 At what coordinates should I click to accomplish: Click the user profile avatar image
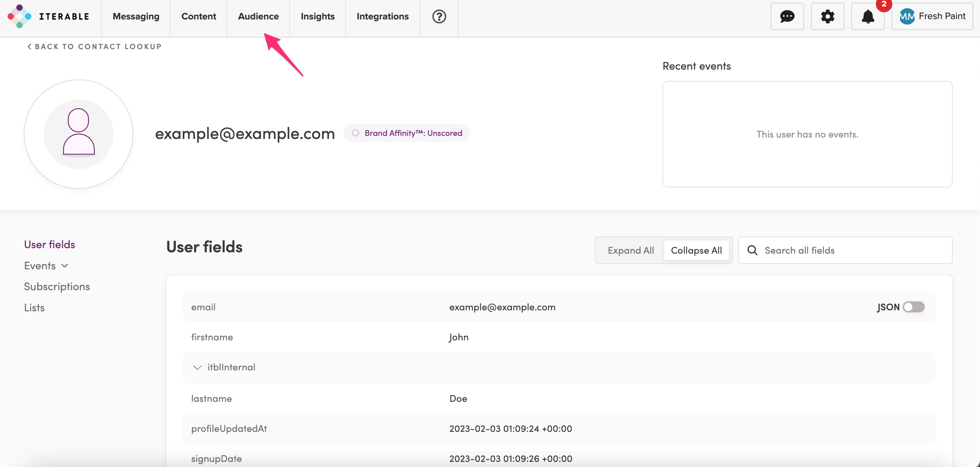(x=79, y=134)
